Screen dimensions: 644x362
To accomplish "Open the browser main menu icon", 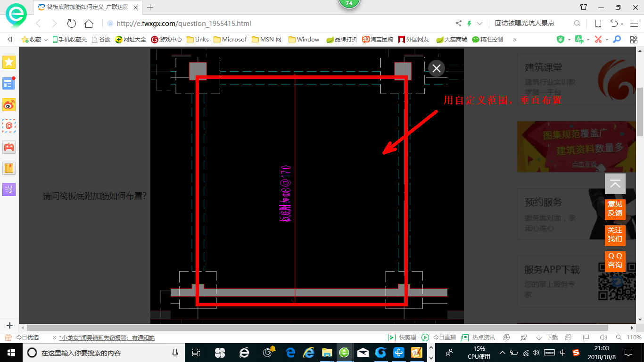I will tap(634, 24).
